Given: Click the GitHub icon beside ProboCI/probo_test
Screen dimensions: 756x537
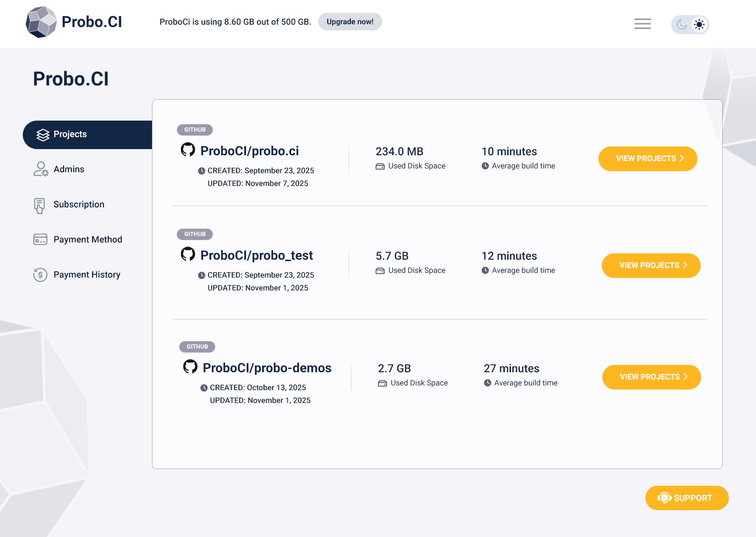Looking at the screenshot, I should pos(188,254).
